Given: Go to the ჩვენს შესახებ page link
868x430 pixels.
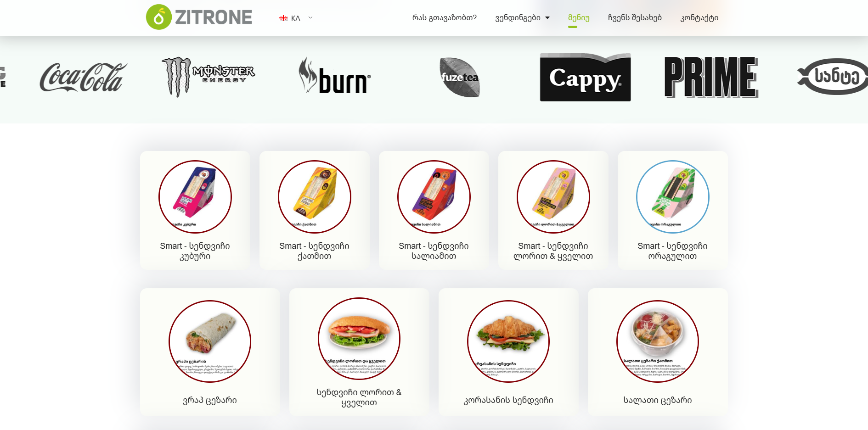Looking at the screenshot, I should [635, 18].
